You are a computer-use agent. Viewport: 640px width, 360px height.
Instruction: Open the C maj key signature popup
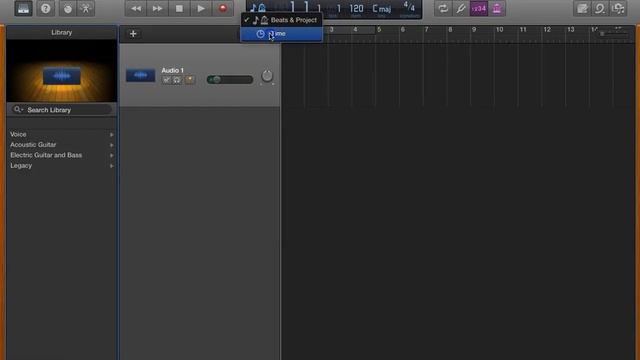(382, 9)
